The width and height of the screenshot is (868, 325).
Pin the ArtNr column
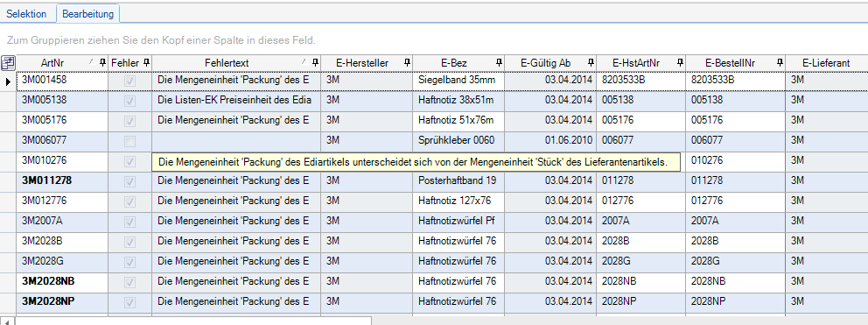[102, 63]
